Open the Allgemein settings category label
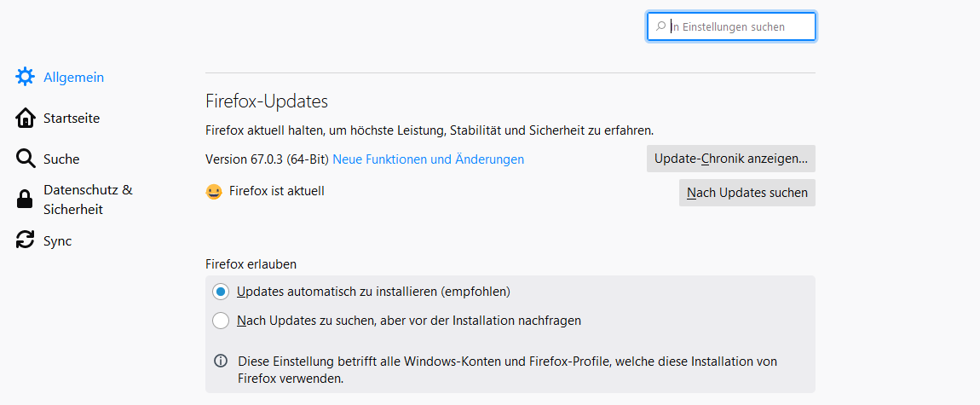The height and width of the screenshot is (405, 980). point(74,78)
